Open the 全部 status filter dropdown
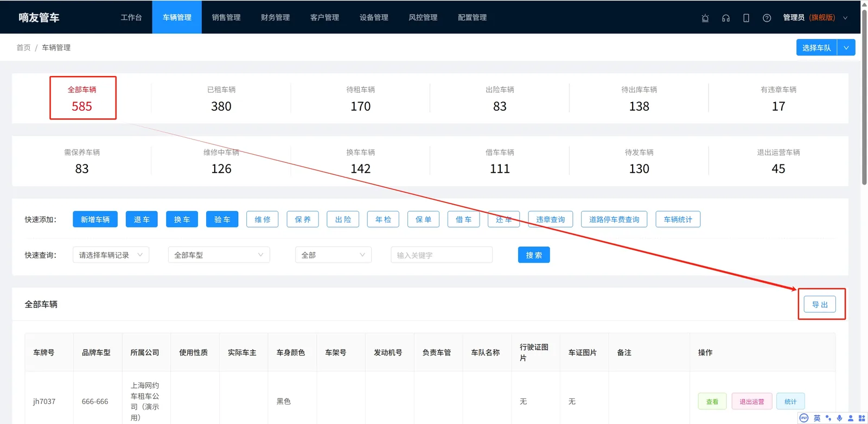The width and height of the screenshot is (868, 424). (x=333, y=255)
